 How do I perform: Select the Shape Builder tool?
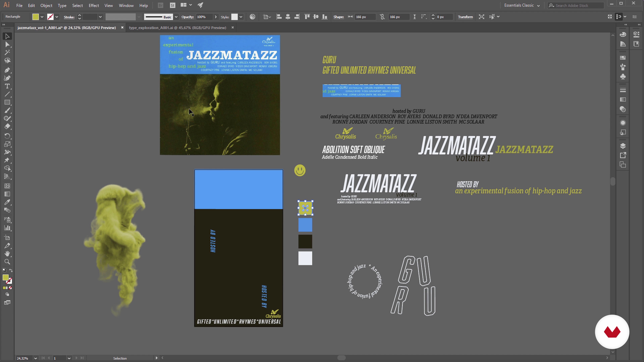7,168
